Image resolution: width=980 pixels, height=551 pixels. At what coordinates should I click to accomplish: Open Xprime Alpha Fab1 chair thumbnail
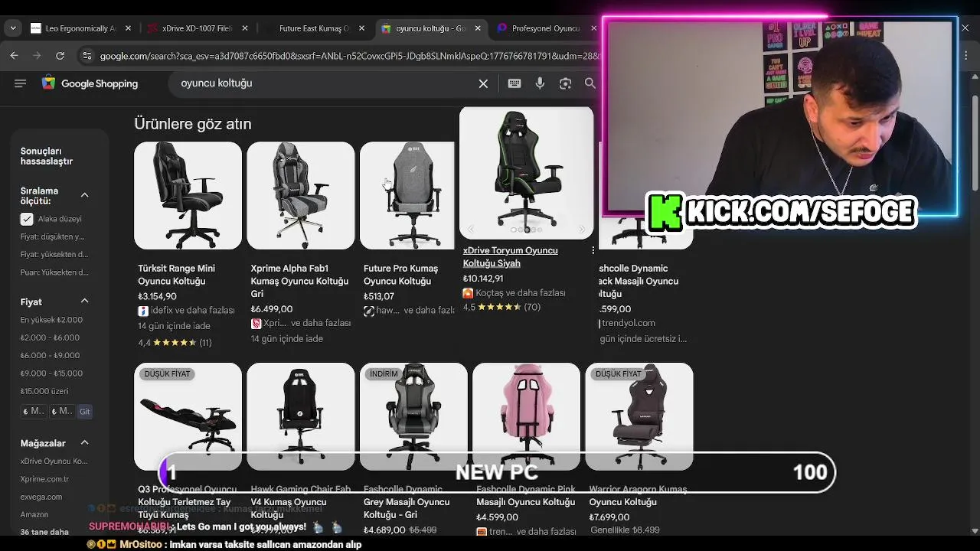(300, 195)
